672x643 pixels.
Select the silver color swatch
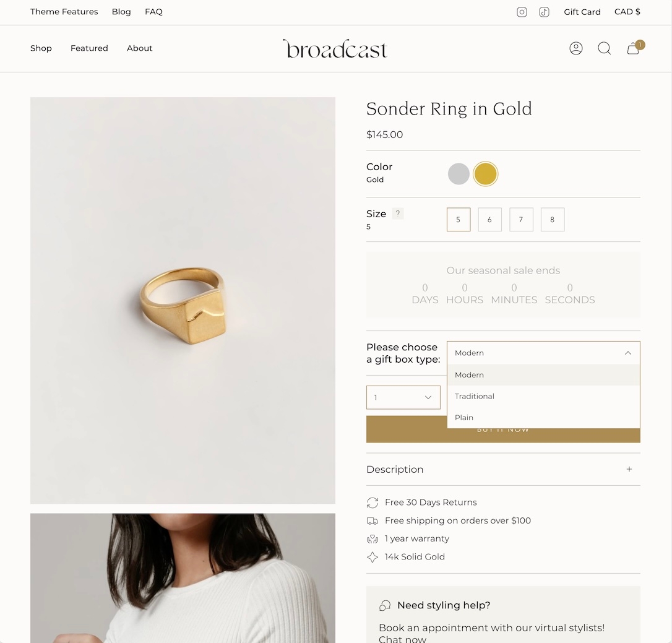click(459, 174)
